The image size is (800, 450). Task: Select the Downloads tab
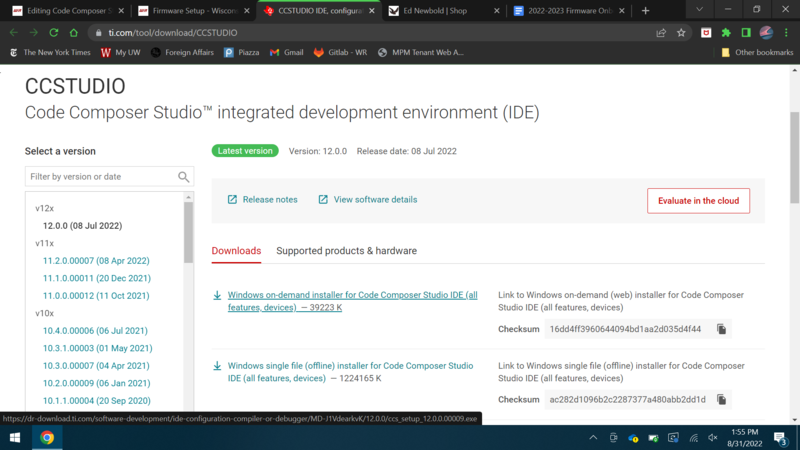[x=236, y=251]
